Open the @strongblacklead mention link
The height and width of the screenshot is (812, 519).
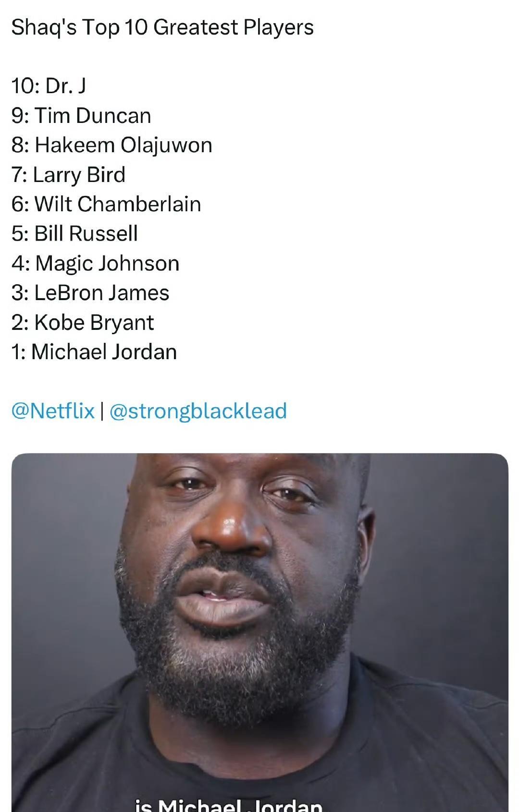(x=198, y=412)
